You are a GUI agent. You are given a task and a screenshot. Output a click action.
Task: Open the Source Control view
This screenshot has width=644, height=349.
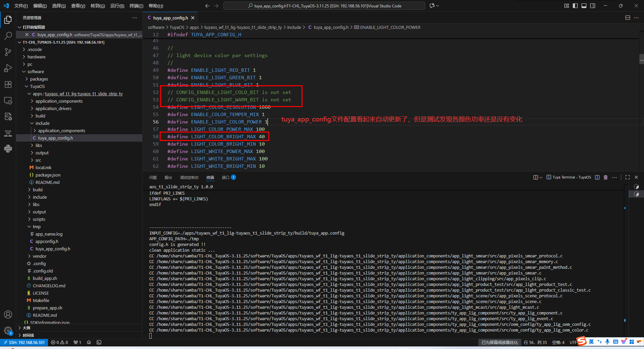coord(8,52)
